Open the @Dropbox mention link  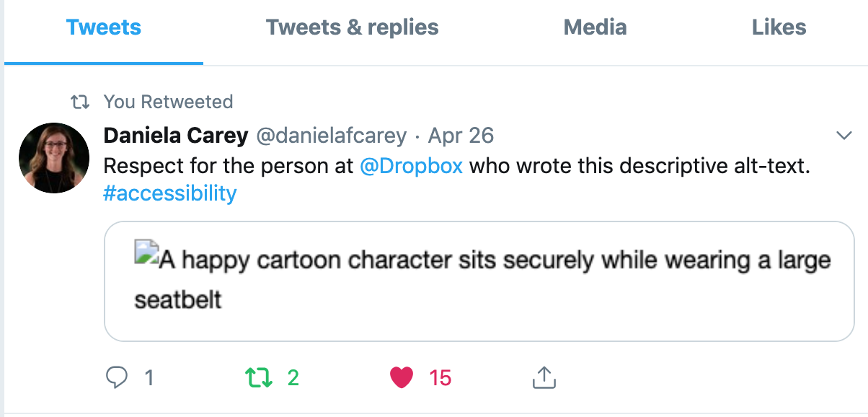click(412, 166)
